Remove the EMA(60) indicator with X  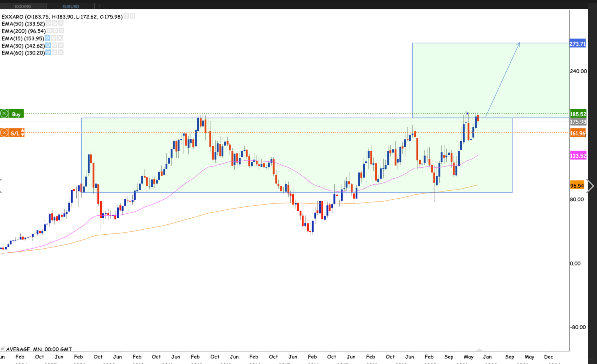61,52
